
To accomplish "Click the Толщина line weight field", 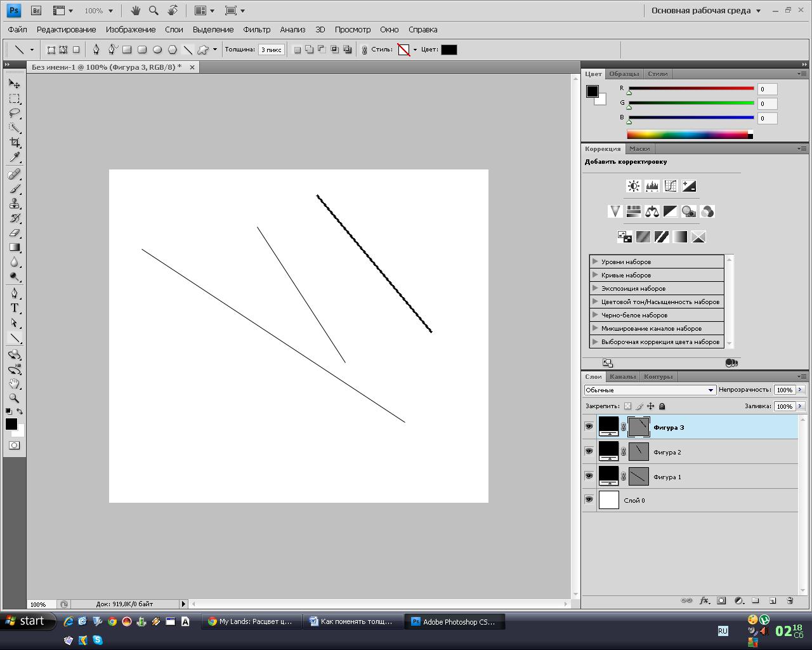I will [271, 50].
